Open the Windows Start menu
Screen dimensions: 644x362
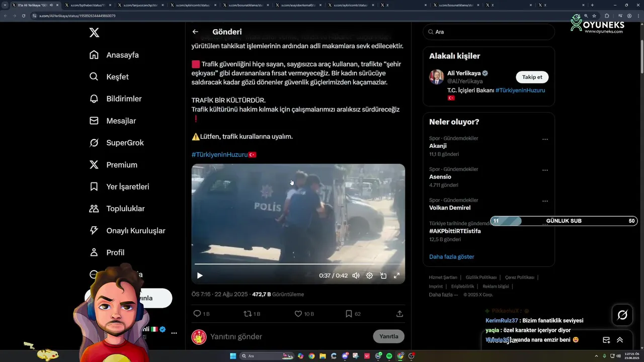click(x=233, y=356)
